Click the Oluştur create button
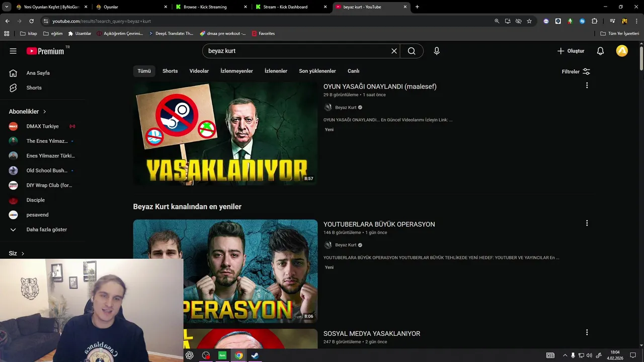This screenshot has height=362, width=644. pos(571,51)
